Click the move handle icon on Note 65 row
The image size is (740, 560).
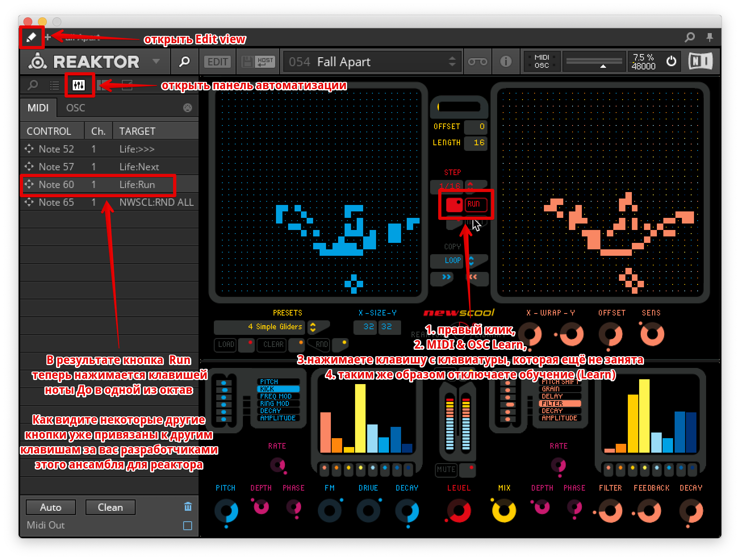29,202
